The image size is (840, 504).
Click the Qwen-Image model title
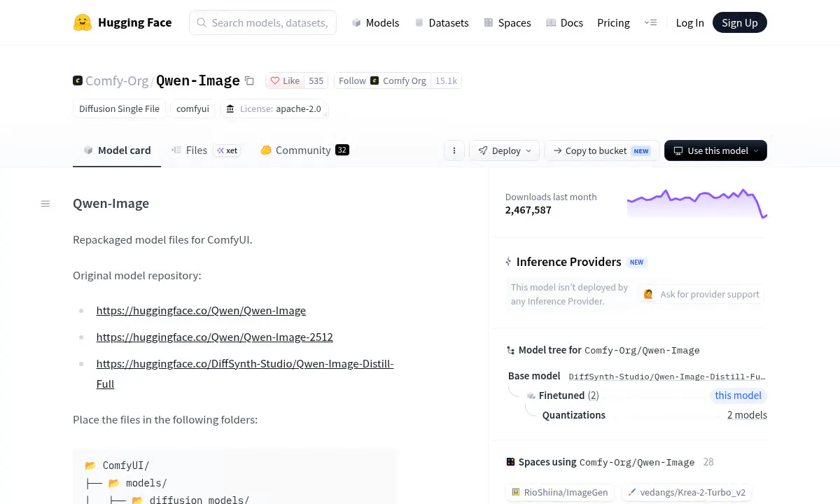click(x=198, y=80)
